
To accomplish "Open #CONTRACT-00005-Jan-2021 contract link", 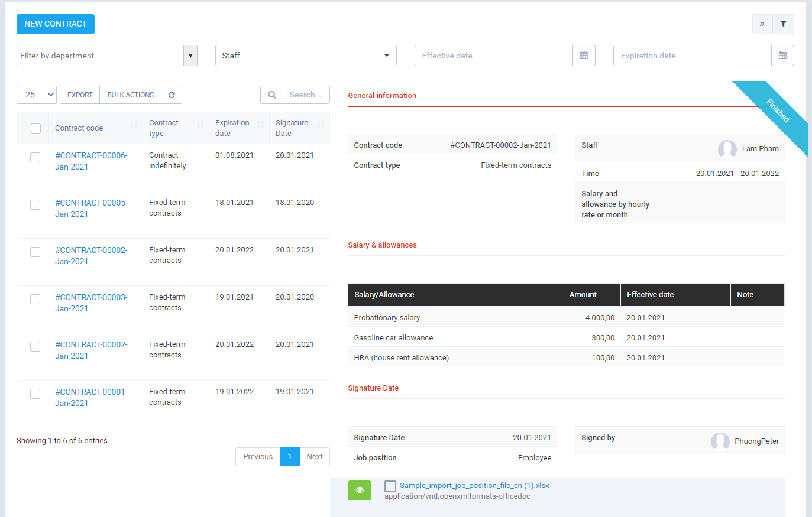I will point(91,208).
